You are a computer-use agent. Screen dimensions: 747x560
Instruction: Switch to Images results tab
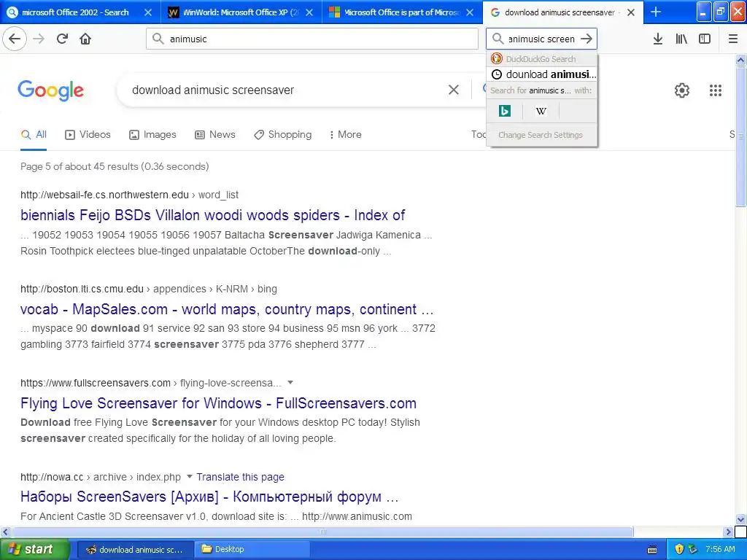[x=152, y=135]
